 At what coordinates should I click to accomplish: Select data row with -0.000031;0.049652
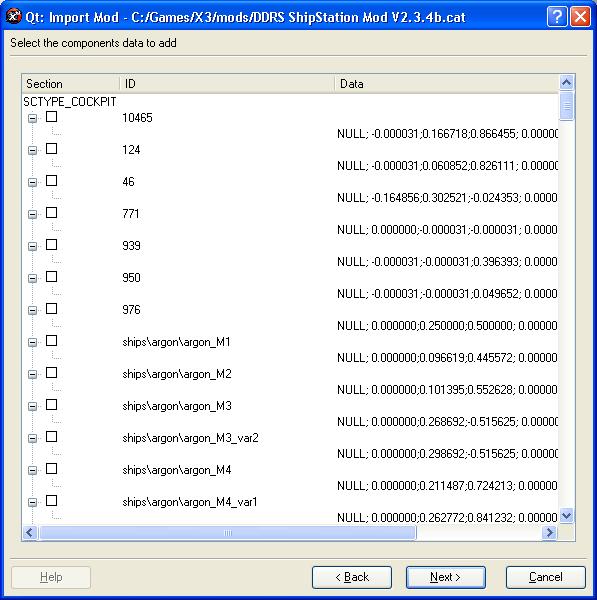(x=447, y=293)
